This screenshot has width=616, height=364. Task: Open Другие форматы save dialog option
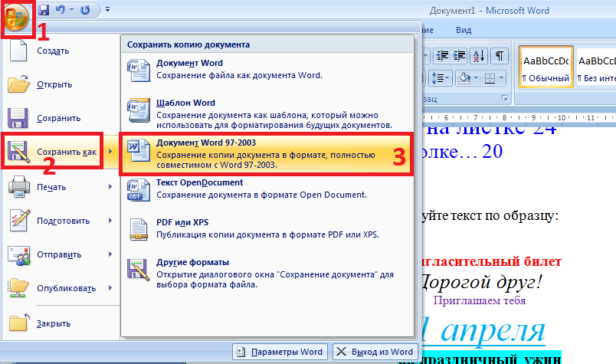click(x=267, y=273)
